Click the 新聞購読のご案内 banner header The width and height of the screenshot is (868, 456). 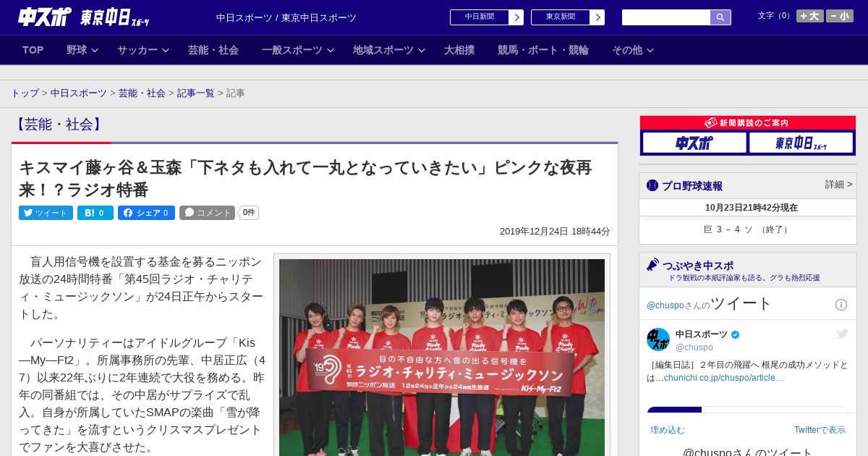pos(748,123)
